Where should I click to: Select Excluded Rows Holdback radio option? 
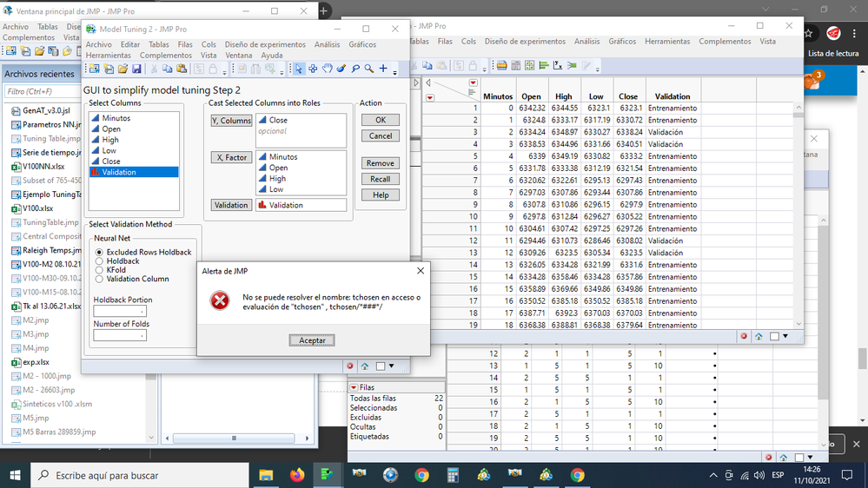[x=100, y=252]
